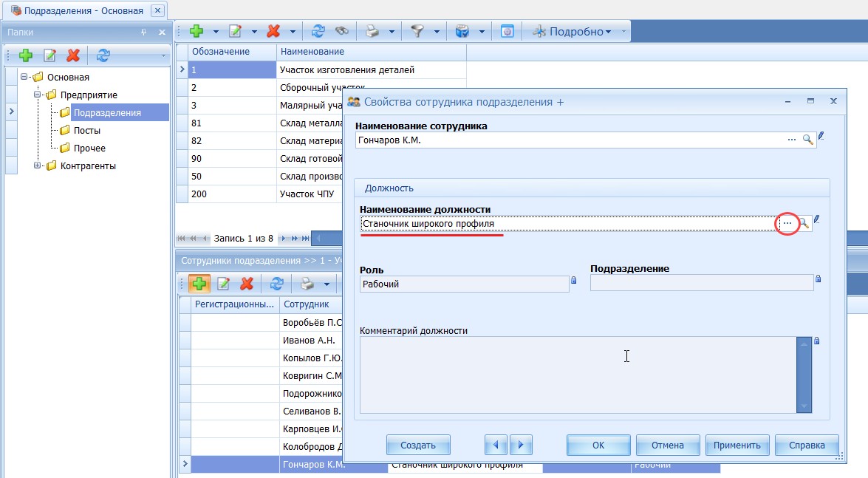Screen dimensions: 868x478
Task: Select the Посты folder in the tree
Action: pyautogui.click(x=87, y=132)
